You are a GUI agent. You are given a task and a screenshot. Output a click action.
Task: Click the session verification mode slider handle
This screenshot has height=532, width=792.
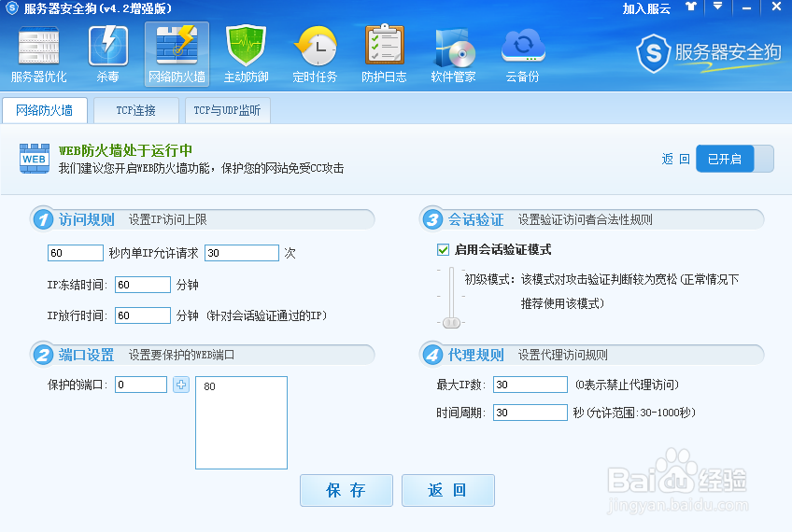pyautogui.click(x=451, y=323)
